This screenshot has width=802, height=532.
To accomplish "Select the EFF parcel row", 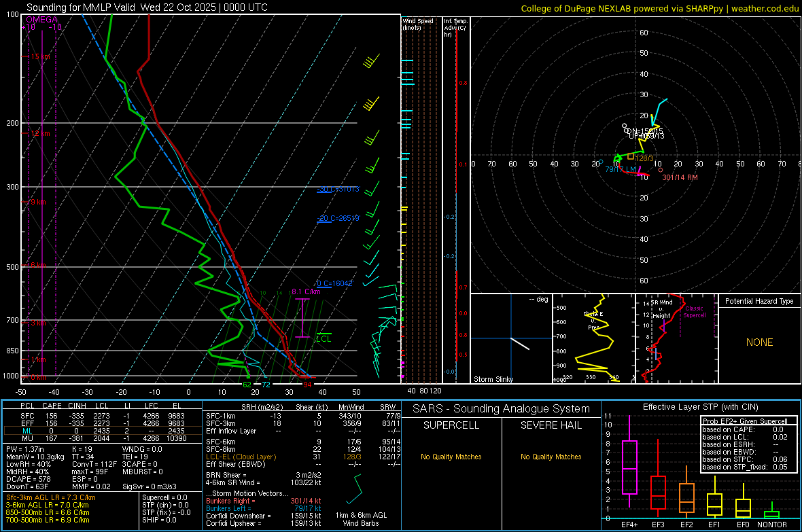I will click(x=103, y=423).
